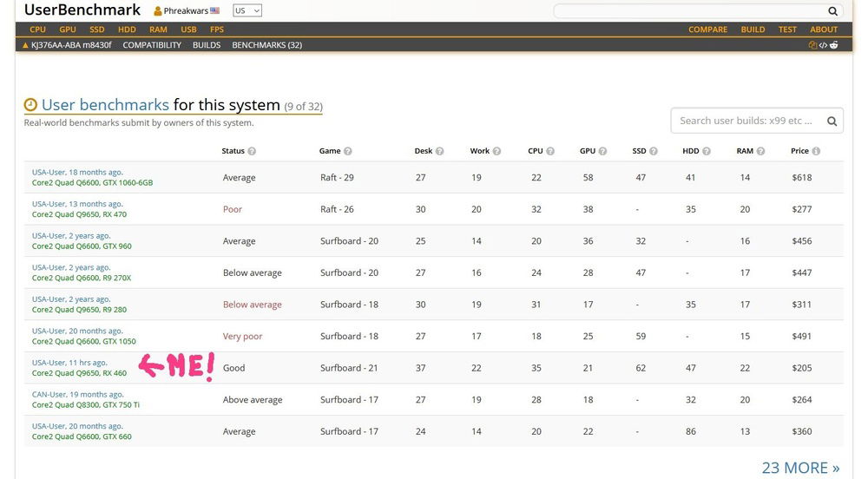Click the clock icon before User benchmarks
The height and width of the screenshot is (479, 868).
pyautogui.click(x=30, y=105)
